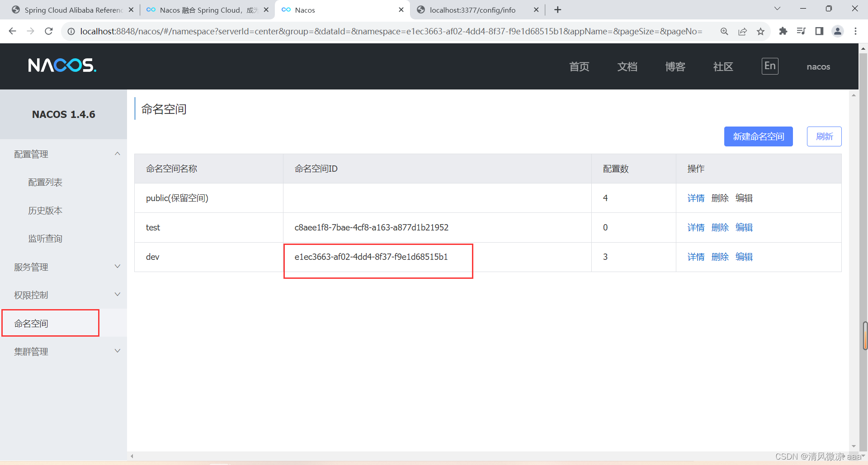View 详情 for test namespace
Image resolution: width=868 pixels, height=465 pixels.
pyautogui.click(x=696, y=227)
